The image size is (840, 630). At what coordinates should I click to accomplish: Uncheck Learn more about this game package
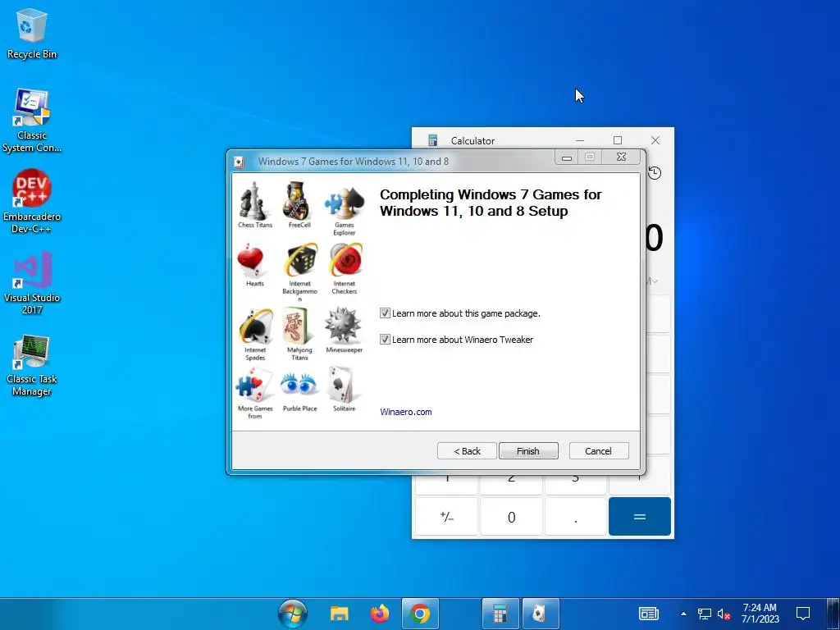tap(385, 313)
